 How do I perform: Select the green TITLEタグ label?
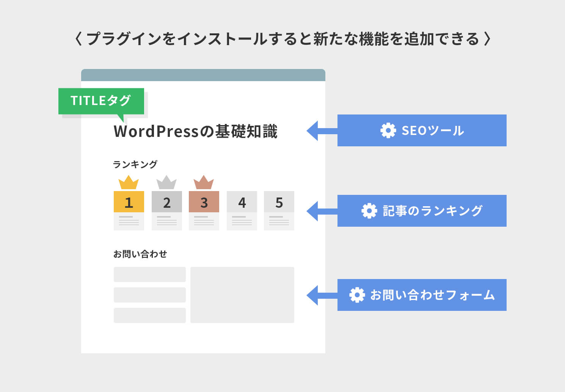tap(101, 101)
